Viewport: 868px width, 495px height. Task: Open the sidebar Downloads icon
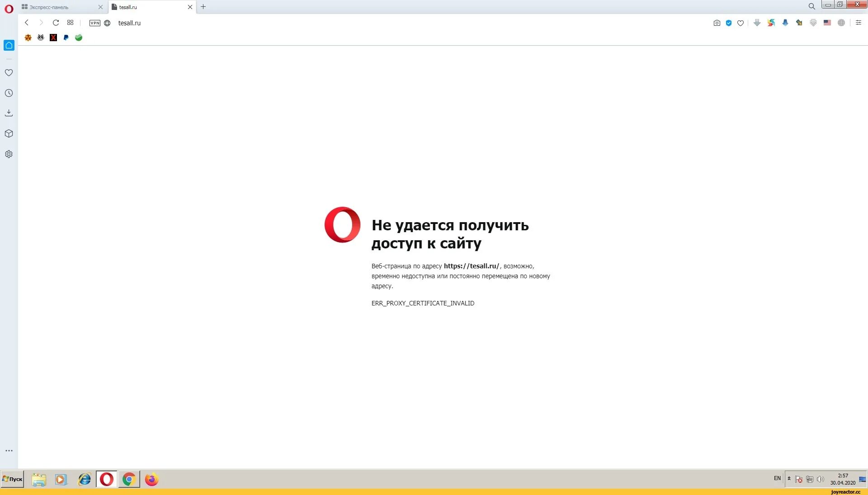(x=9, y=113)
